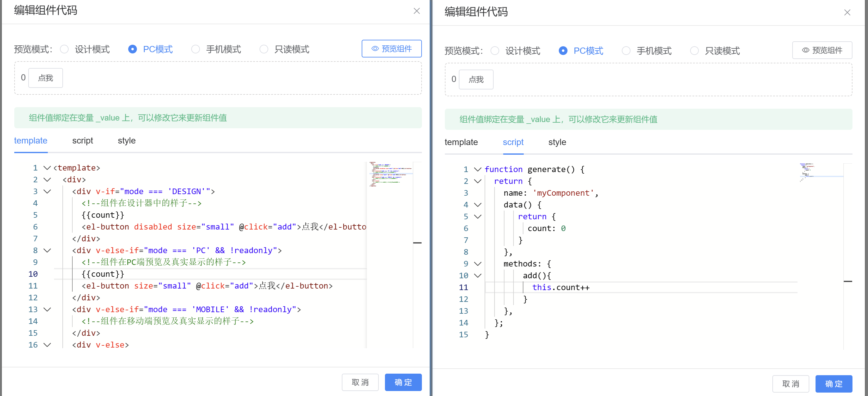Collapse data() fold arrow on line 4
Screen dimensions: 868x396
tap(478, 205)
